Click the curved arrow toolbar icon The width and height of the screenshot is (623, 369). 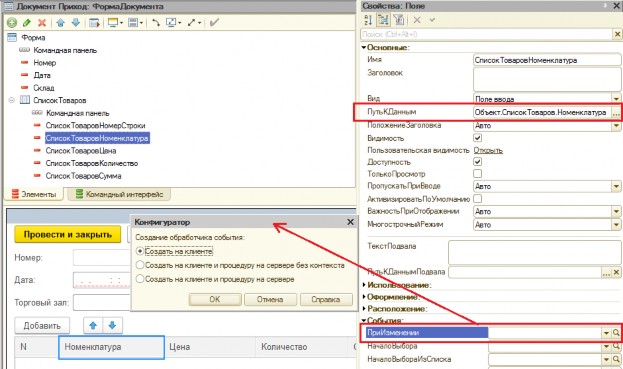(x=156, y=23)
